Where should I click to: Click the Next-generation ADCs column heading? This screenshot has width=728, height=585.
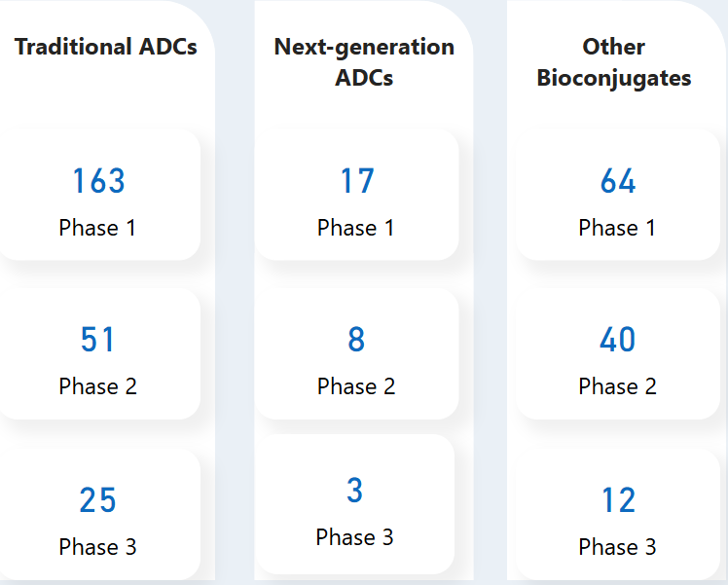[364, 62]
